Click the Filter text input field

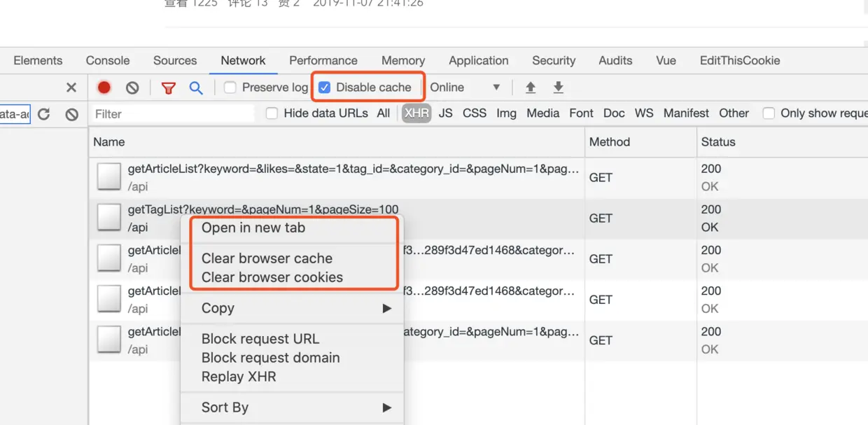coord(172,114)
